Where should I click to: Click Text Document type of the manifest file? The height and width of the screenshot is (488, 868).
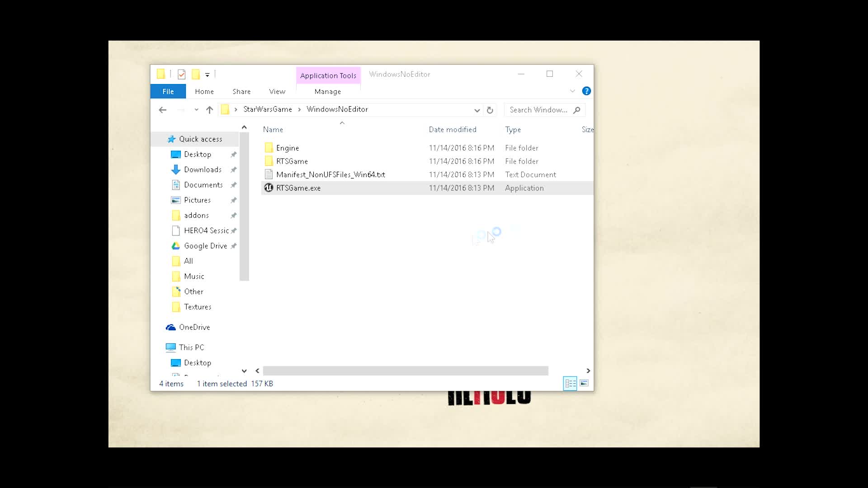click(530, 174)
